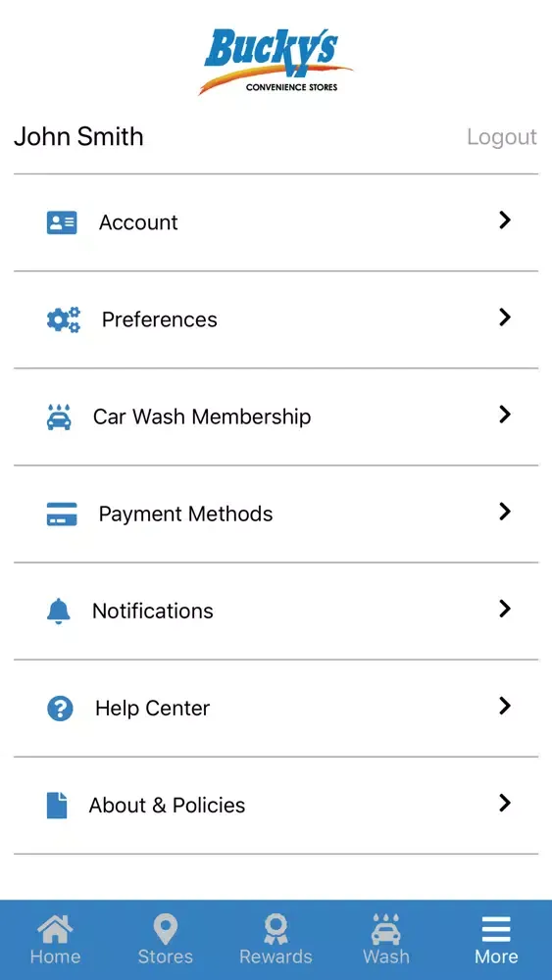Screen dimensions: 552x980
Task: Open the Help Center text label
Action: tap(153, 709)
